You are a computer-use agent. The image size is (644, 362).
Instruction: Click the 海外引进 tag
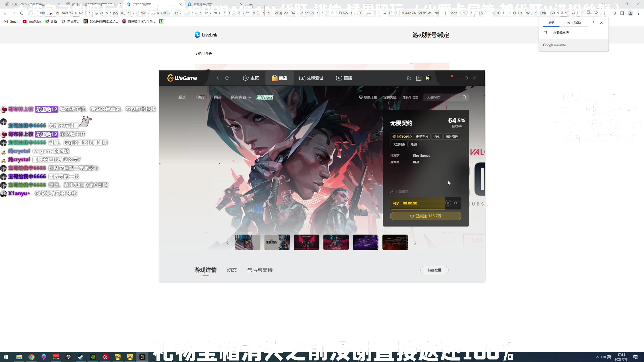point(452,137)
